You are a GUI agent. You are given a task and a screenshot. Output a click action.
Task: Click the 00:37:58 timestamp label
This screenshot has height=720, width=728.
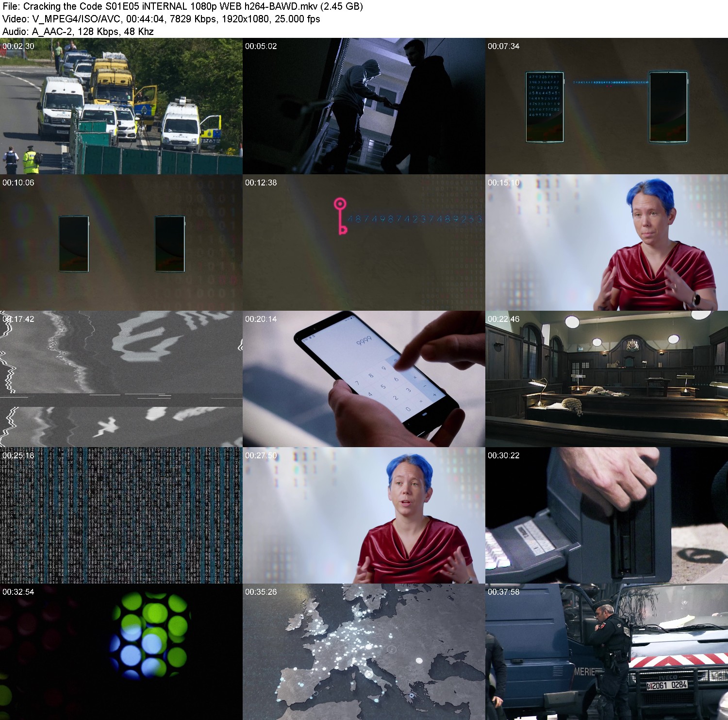[x=504, y=592]
